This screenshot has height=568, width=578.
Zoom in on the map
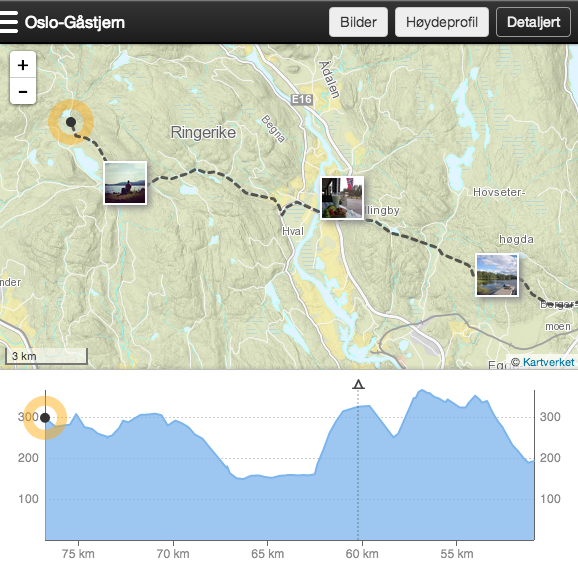(x=23, y=65)
